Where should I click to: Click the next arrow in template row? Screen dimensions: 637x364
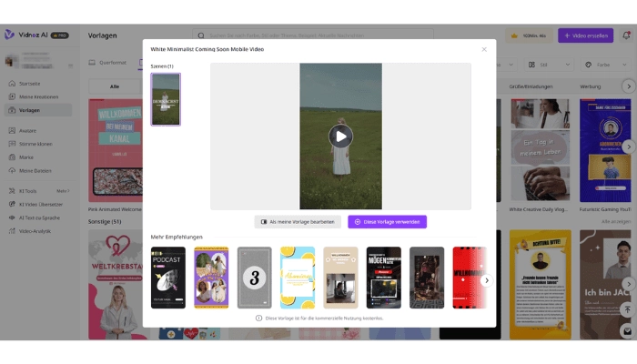tap(629, 147)
